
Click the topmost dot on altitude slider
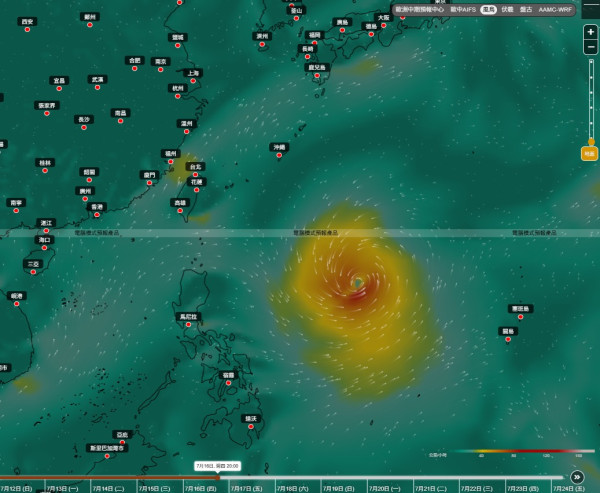591,62
